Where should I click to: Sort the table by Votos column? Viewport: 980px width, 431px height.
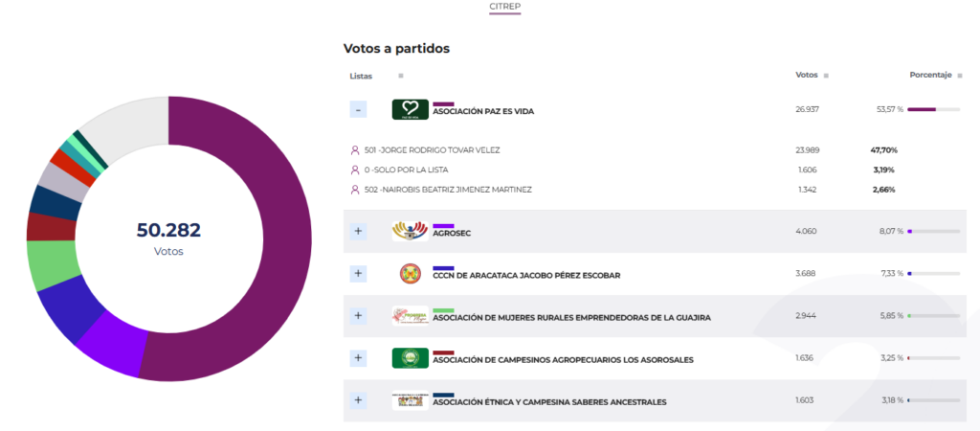point(826,75)
